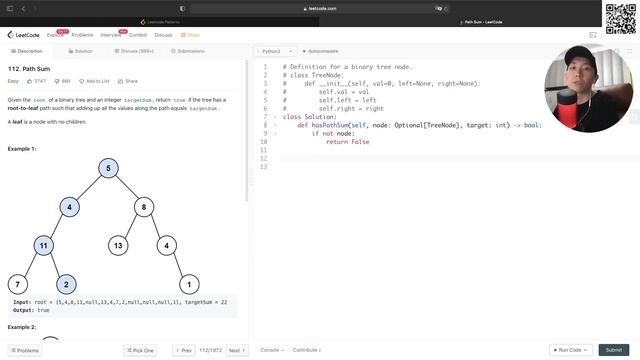Click the '112/1972' problem counter
This screenshot has height=360, width=640.
[211, 351]
